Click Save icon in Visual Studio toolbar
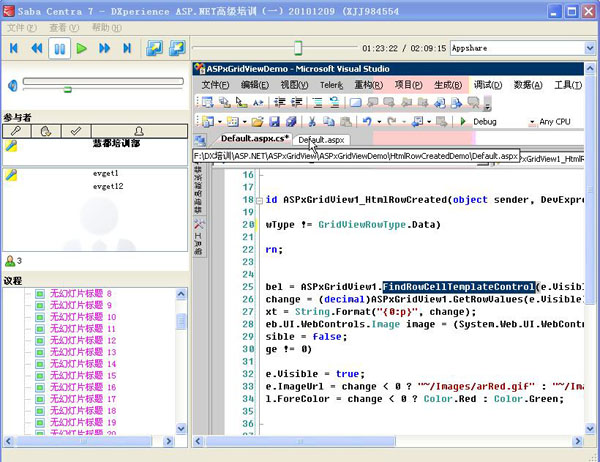The height and width of the screenshot is (462, 600). 274,121
